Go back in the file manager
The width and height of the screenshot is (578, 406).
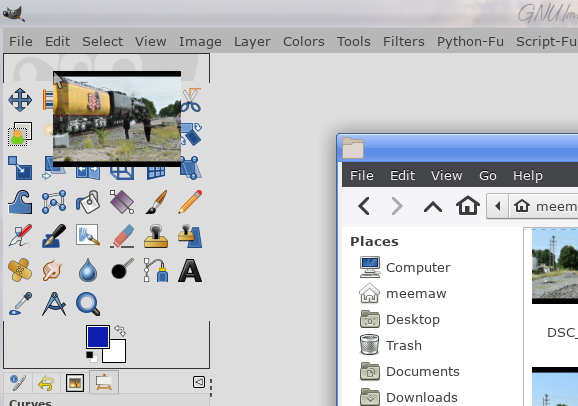pyautogui.click(x=364, y=206)
